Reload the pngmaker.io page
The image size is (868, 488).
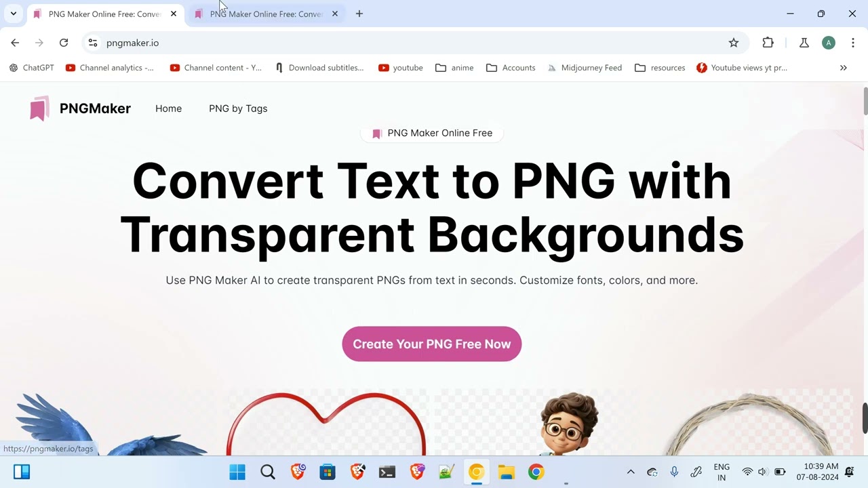tap(64, 42)
